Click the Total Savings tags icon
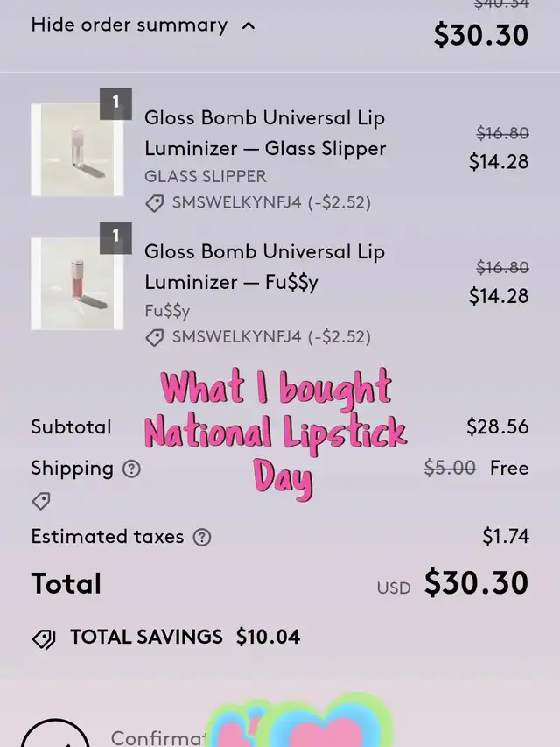Viewport: 560px width, 747px height. tap(44, 638)
